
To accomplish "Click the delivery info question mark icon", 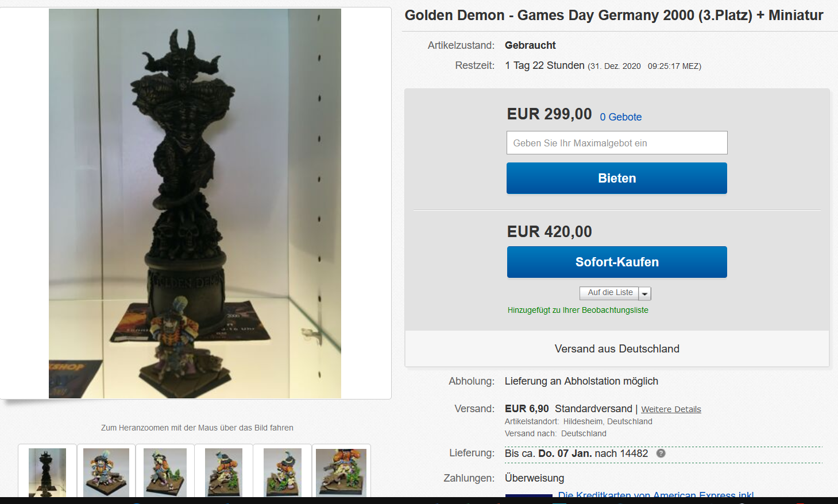I will tap(661, 453).
